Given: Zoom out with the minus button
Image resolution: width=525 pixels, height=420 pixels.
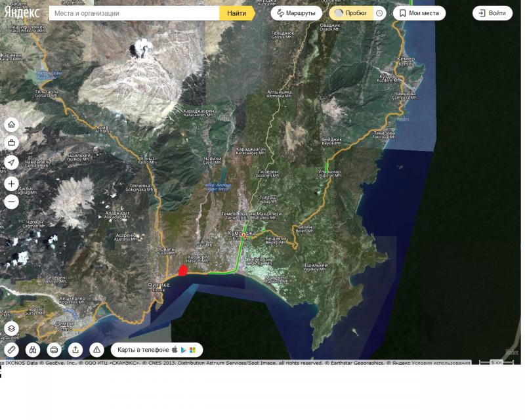Looking at the screenshot, I should coord(11,202).
